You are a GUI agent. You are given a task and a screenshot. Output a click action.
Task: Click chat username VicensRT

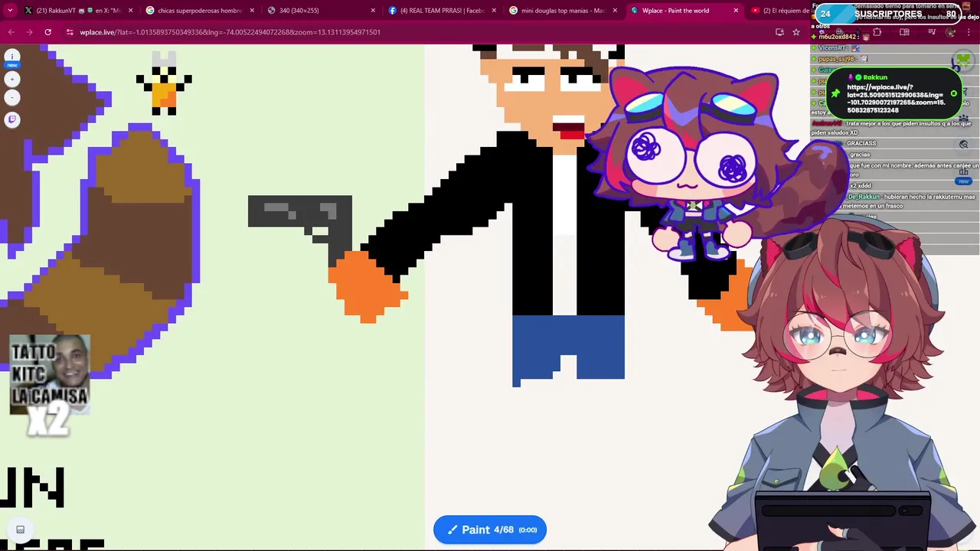(x=832, y=48)
